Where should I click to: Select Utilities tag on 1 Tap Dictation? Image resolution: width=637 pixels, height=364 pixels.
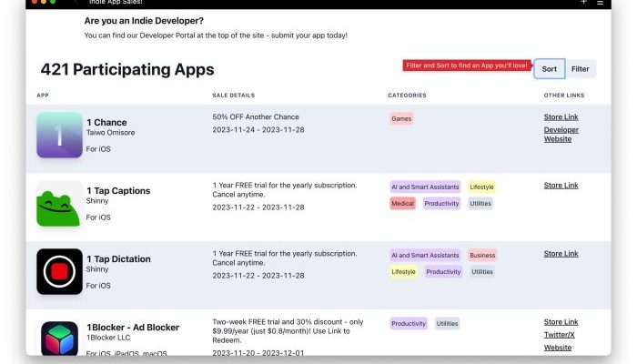(x=482, y=271)
